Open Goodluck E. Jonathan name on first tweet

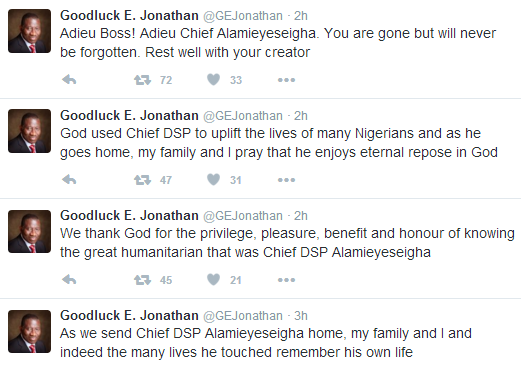pos(129,15)
